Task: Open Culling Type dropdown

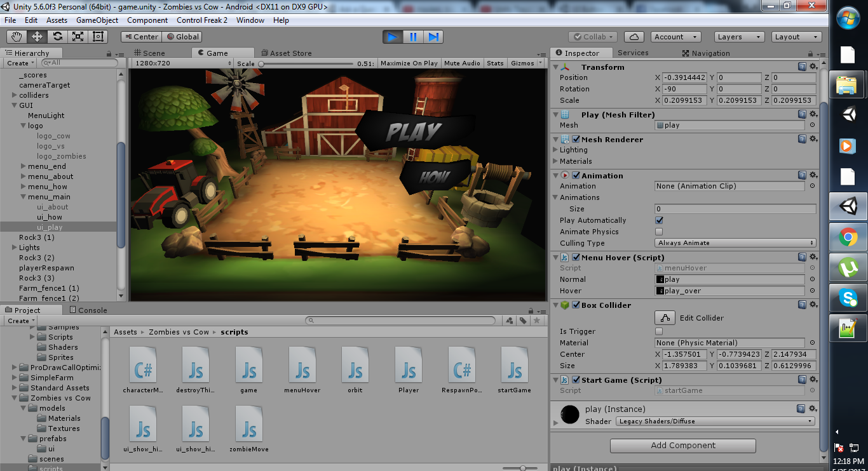Action: tap(735, 243)
